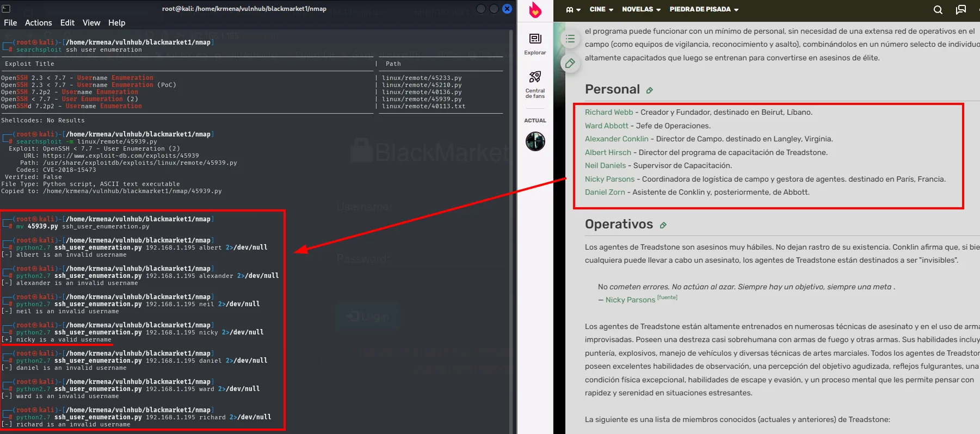The width and height of the screenshot is (980, 434).
Task: Click the exploit-db URL in terminal output
Action: tap(121, 156)
